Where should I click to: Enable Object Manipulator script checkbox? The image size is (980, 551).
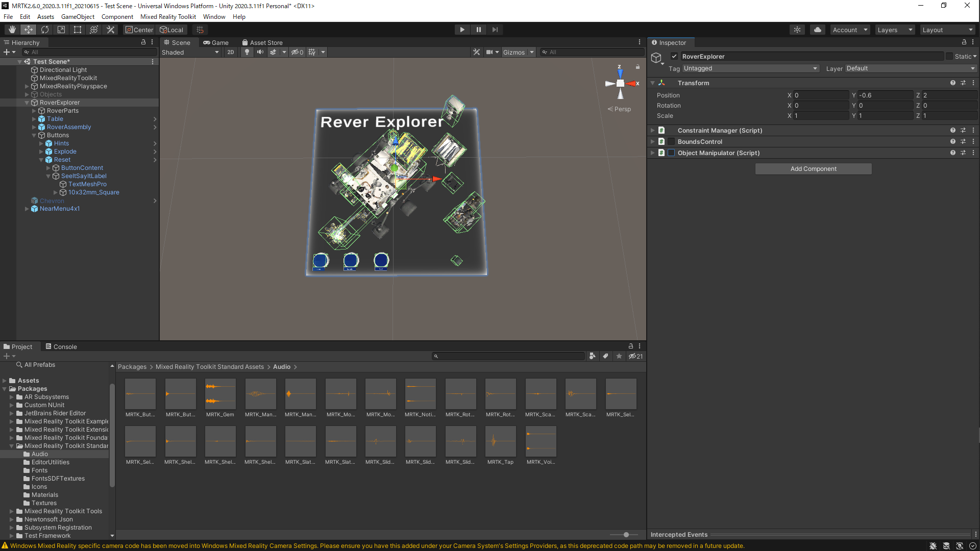click(672, 153)
